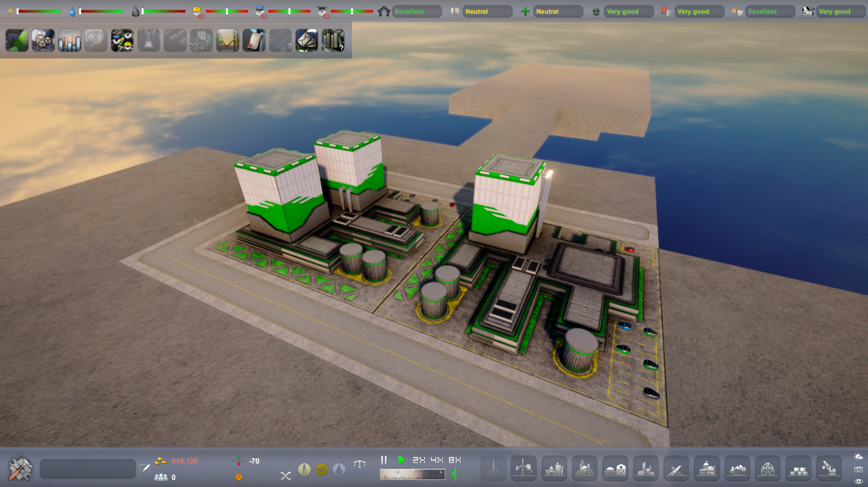Click the water supply bar

[101, 11]
